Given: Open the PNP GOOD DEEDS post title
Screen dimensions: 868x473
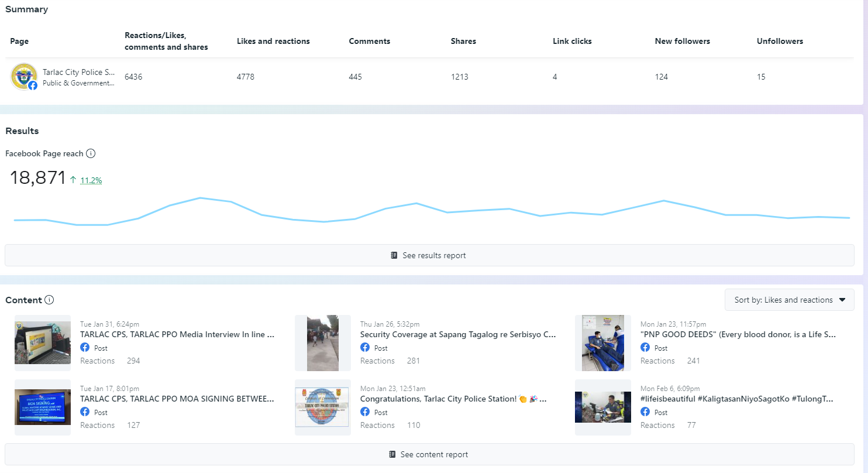Looking at the screenshot, I should click(738, 335).
